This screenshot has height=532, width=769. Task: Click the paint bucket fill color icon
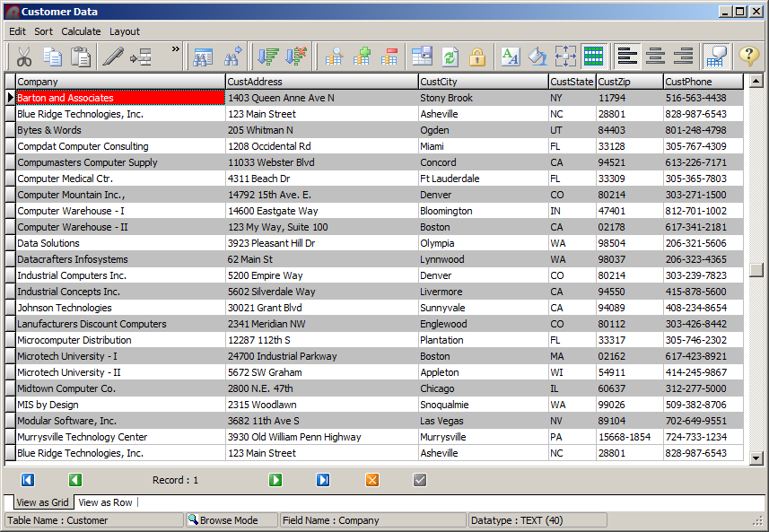(537, 57)
